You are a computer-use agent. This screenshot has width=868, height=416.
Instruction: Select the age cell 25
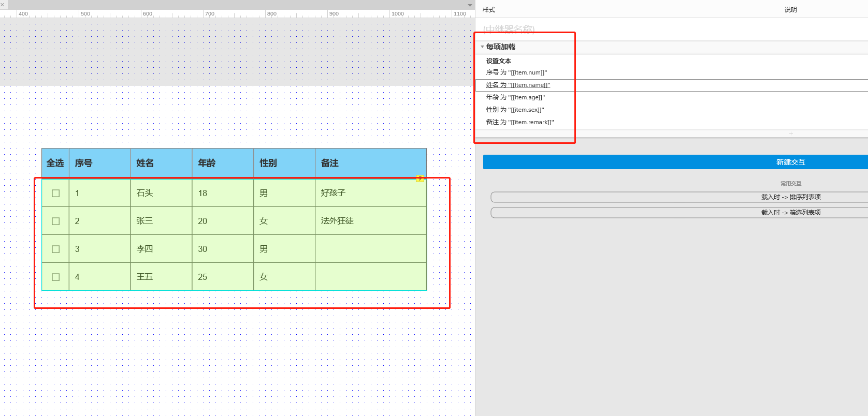coord(223,277)
